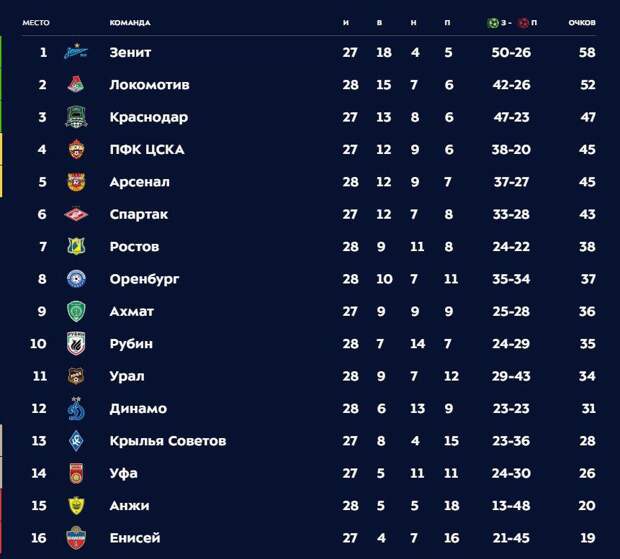The width and height of the screenshot is (620, 559).
Task: Click the Зенит club logo
Action: 76,52
